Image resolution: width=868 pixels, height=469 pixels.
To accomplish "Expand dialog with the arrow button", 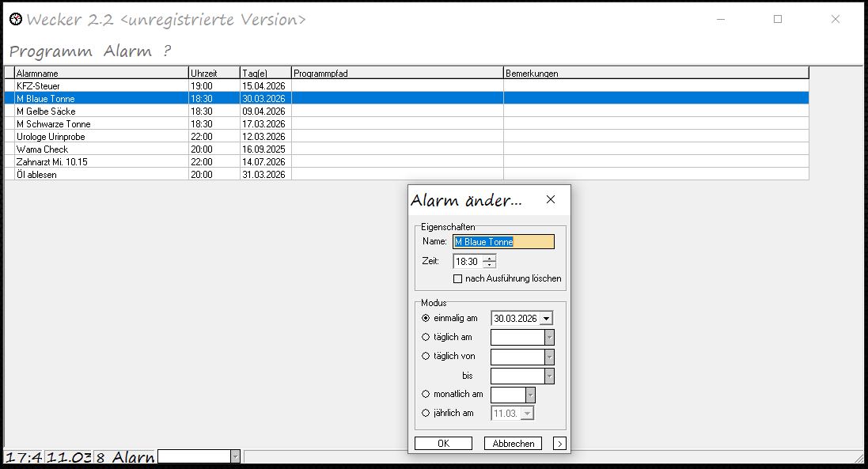I will pyautogui.click(x=559, y=444).
